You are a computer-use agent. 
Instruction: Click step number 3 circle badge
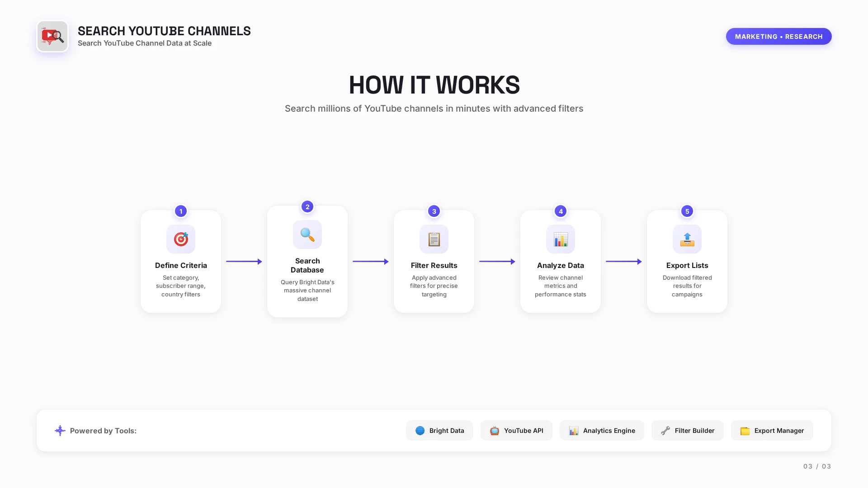(x=434, y=211)
